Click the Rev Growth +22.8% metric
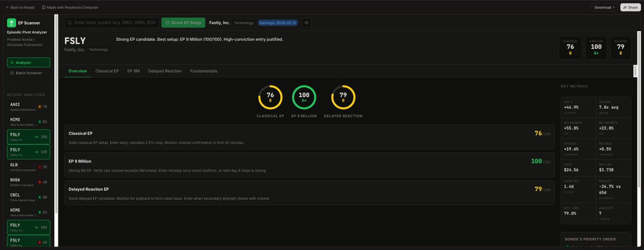644x250 pixels. pyautogui.click(x=613, y=128)
